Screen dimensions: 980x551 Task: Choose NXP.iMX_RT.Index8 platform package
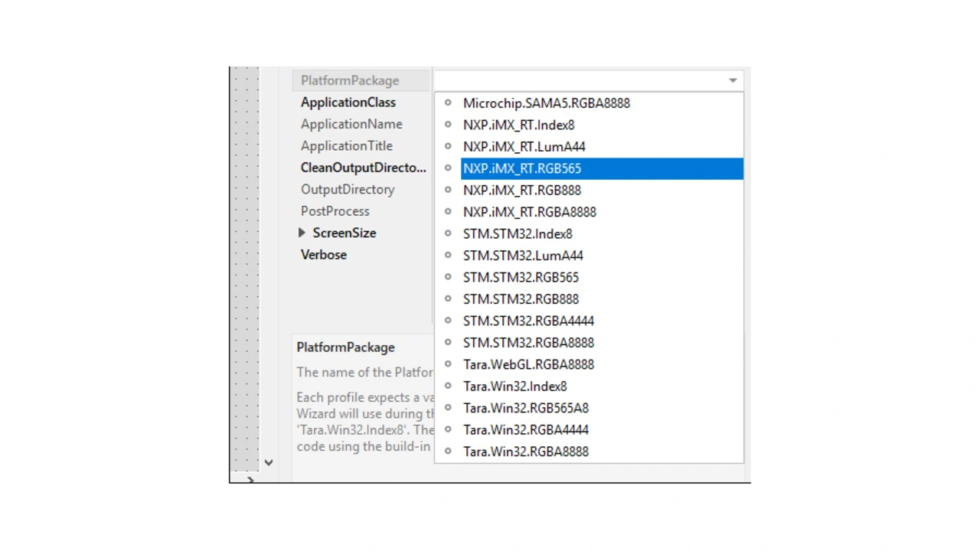tap(518, 125)
